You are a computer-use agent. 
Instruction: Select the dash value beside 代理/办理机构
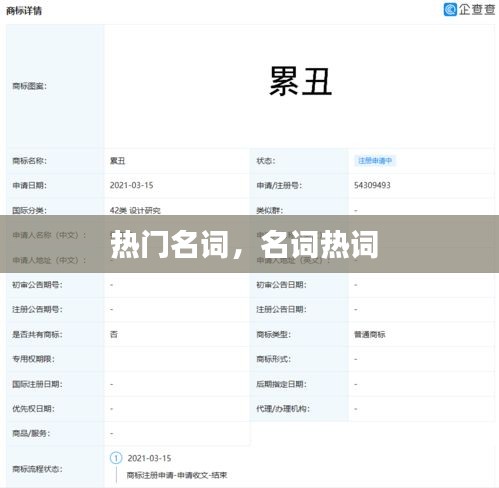(356, 409)
